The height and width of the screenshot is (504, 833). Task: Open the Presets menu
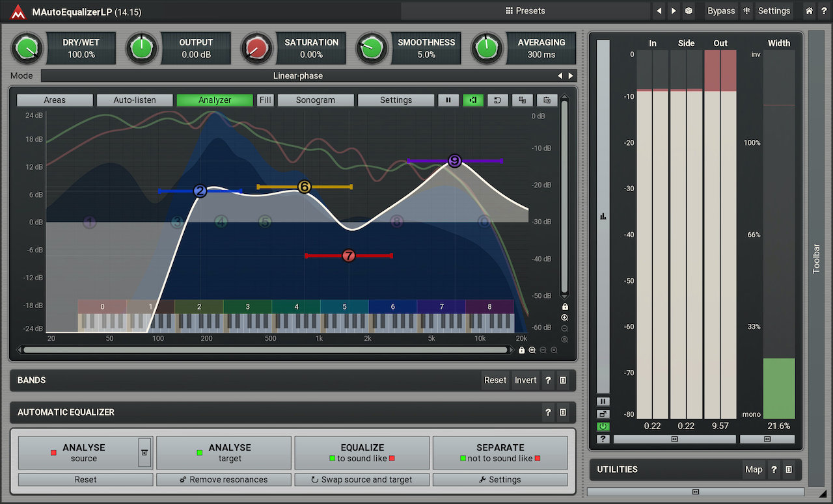(x=525, y=11)
